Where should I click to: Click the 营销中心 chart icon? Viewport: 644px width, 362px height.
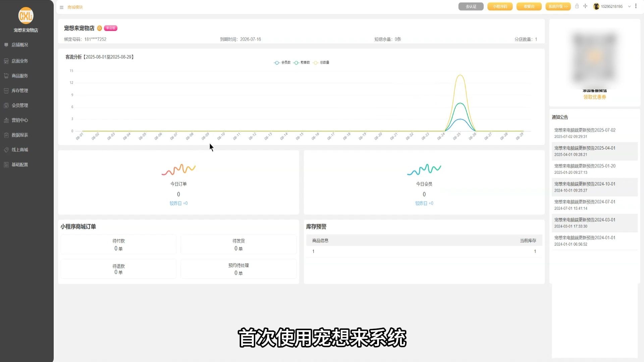[x=6, y=120]
